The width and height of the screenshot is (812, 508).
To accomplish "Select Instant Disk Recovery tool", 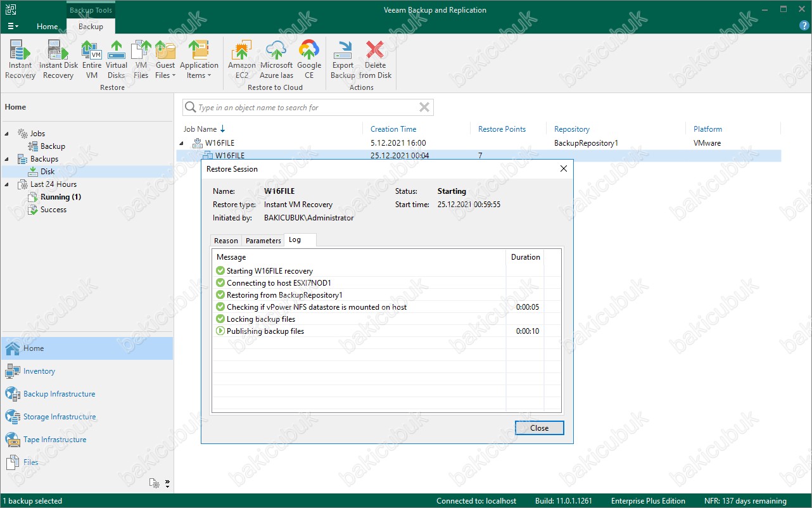I will [x=58, y=60].
